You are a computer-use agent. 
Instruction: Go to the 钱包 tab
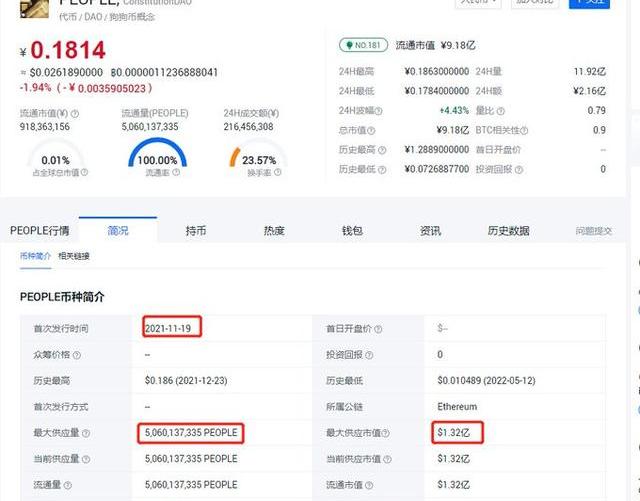pyautogui.click(x=352, y=231)
